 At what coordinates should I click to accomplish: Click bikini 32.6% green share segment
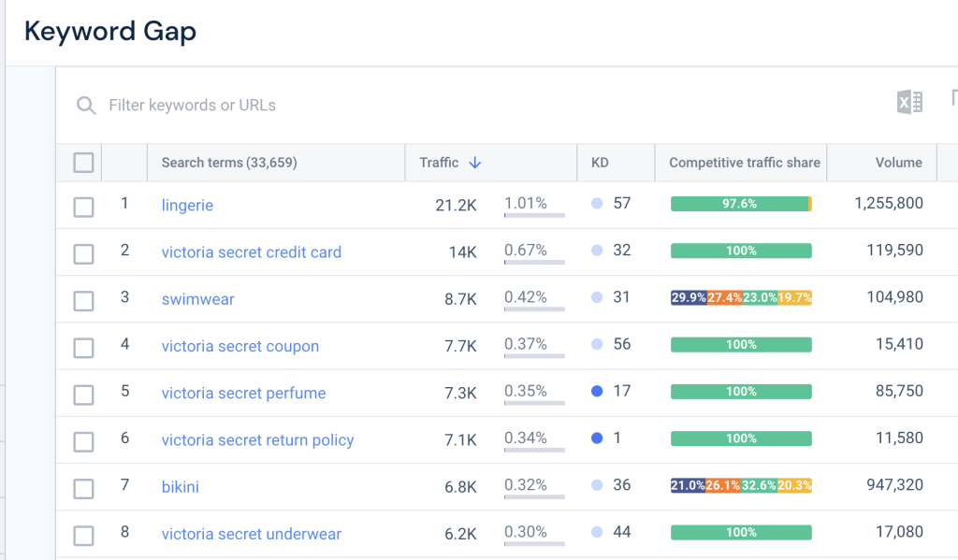(759, 485)
